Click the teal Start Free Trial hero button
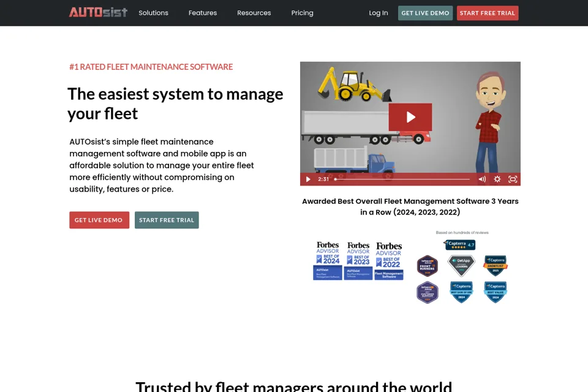Viewport: 588px width, 392px height. tap(167, 220)
